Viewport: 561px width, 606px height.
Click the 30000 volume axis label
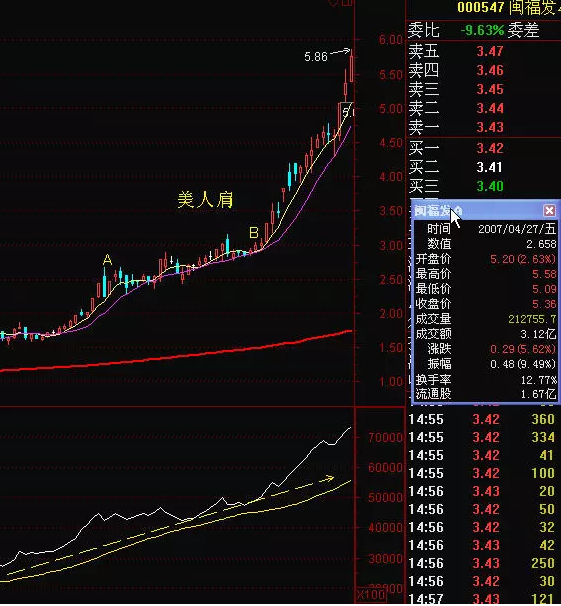pos(385,558)
